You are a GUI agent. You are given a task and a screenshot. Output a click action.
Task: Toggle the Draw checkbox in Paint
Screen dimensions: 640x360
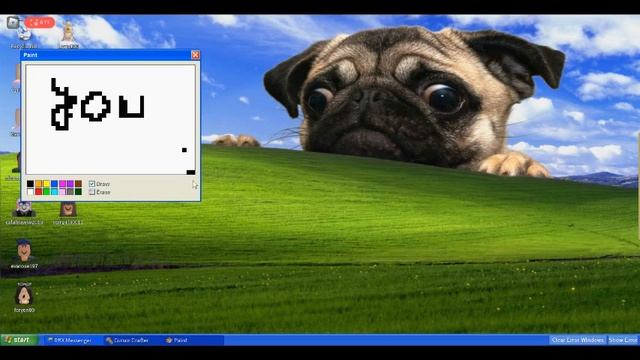(x=92, y=184)
